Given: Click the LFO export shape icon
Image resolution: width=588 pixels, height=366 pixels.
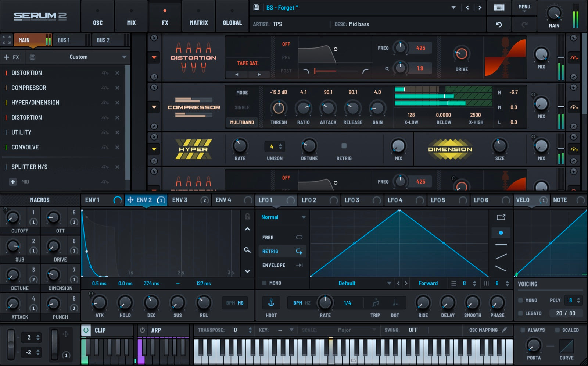Looking at the screenshot, I should 501,217.
